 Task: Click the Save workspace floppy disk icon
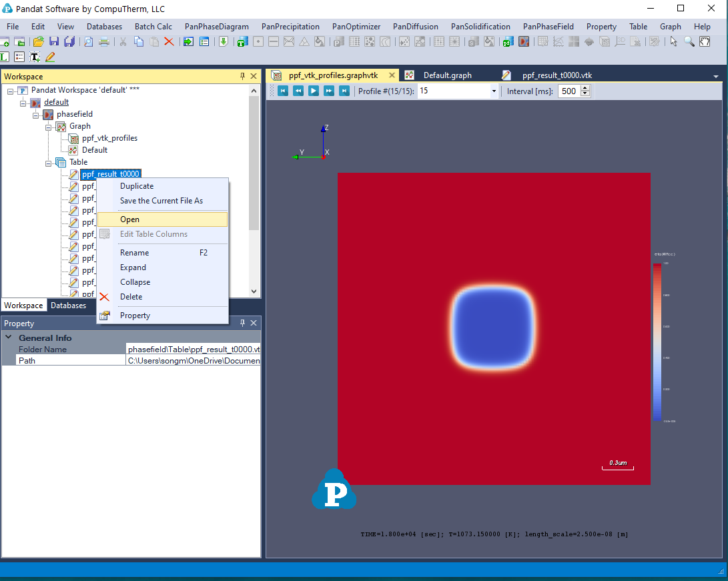[54, 41]
